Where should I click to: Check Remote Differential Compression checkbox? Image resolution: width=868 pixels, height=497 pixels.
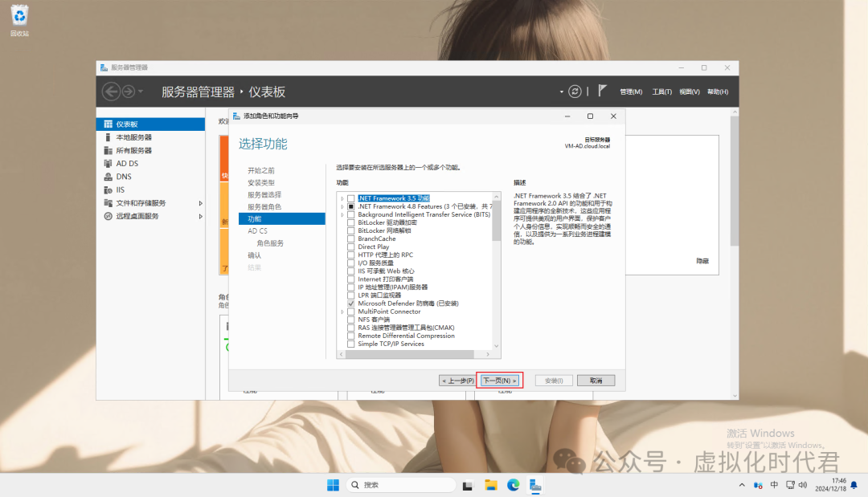351,336
